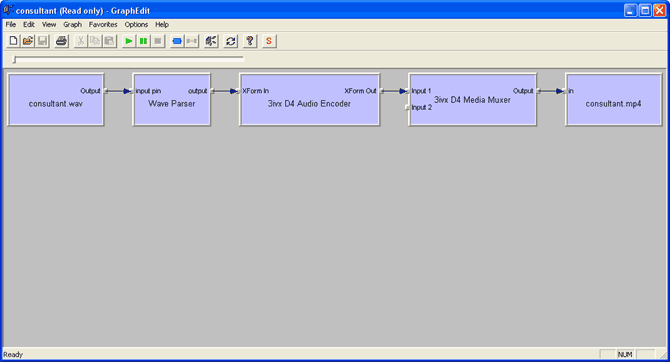
Task: Select the Wave Parser filter box
Action: [171, 100]
